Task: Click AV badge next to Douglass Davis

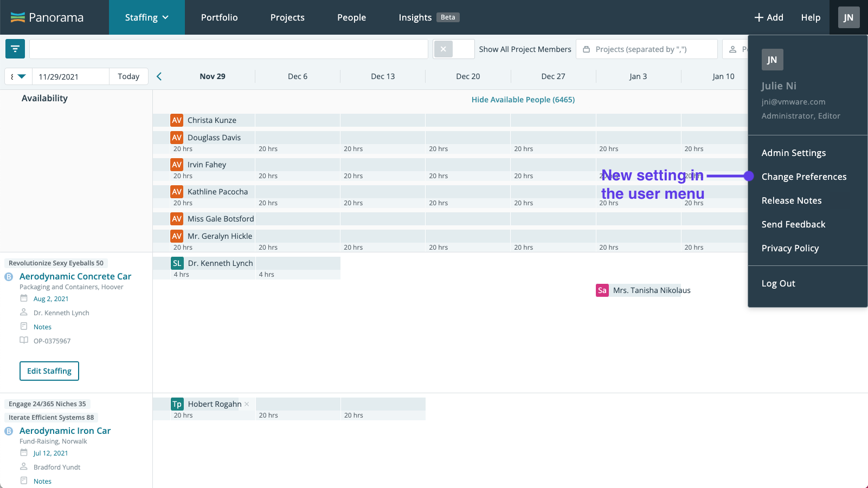Action: coord(177,138)
